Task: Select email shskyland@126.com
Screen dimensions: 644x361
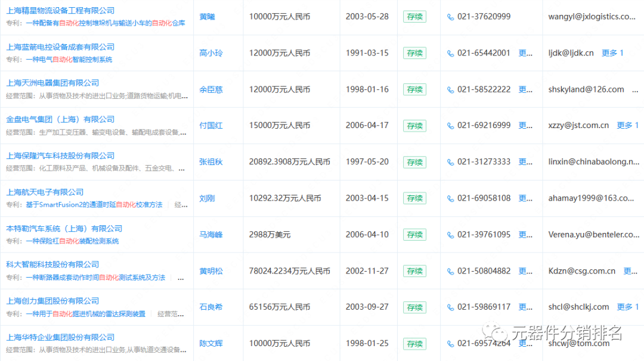Action: coord(586,89)
